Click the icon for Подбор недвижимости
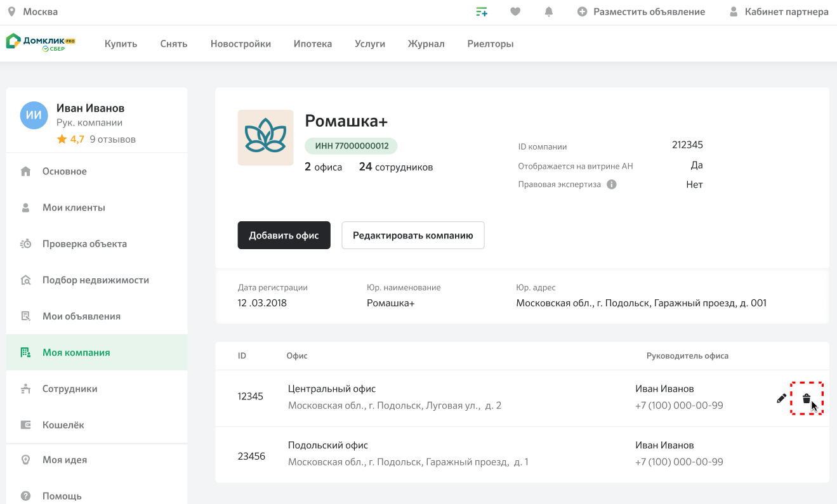This screenshot has width=837, height=504. [26, 280]
